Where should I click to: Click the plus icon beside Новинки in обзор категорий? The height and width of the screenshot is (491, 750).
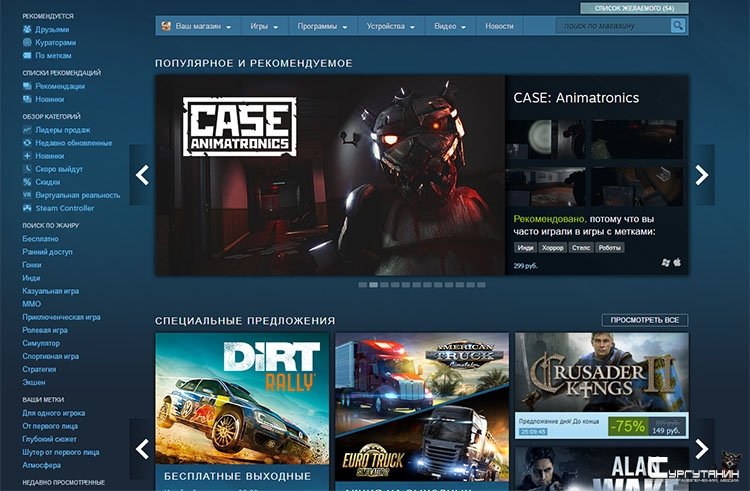[x=27, y=156]
